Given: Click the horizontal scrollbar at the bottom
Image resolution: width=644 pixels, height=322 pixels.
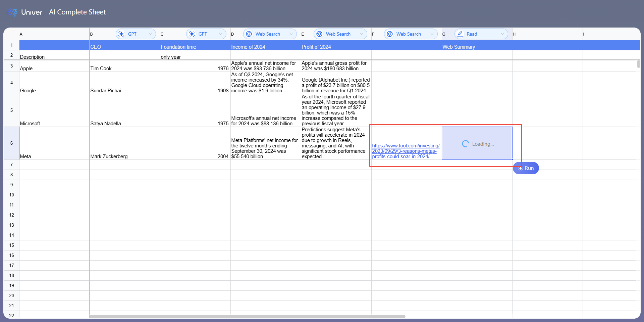Looking at the screenshot, I should (x=248, y=317).
